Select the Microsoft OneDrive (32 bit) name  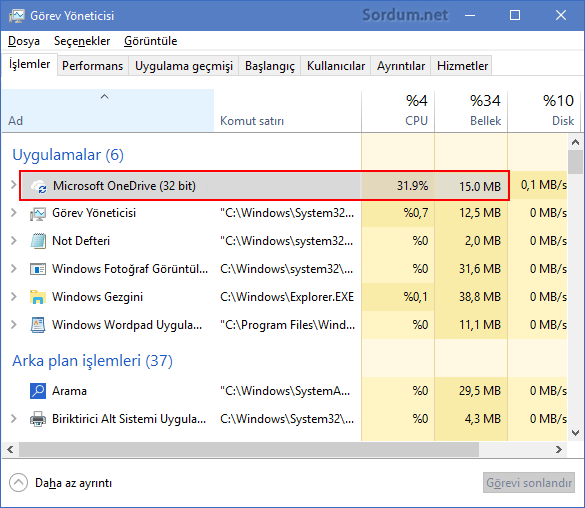[124, 186]
